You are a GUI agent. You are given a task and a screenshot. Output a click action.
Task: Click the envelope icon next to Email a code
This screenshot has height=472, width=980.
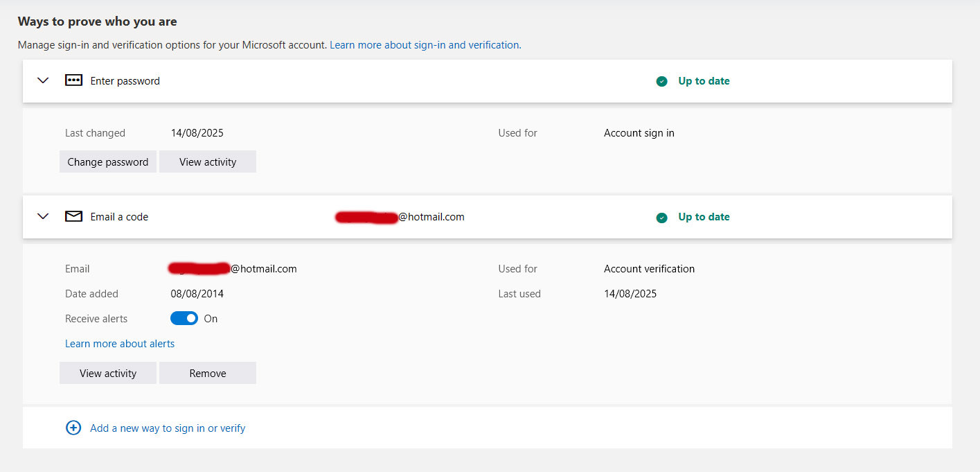coord(73,216)
